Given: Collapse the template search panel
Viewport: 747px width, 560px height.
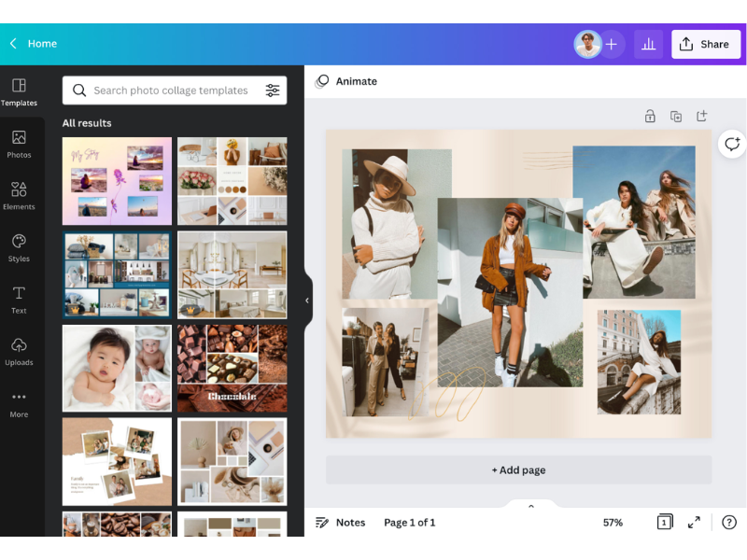Looking at the screenshot, I should coord(307,301).
